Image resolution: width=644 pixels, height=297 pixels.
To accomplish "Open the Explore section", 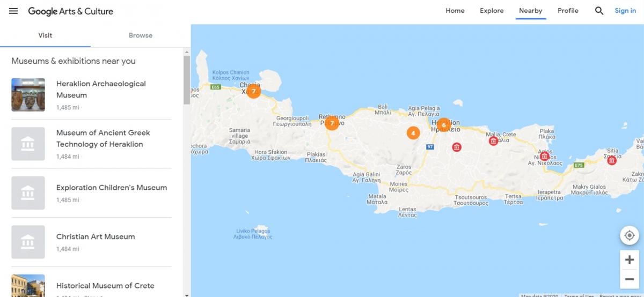I will click(492, 11).
